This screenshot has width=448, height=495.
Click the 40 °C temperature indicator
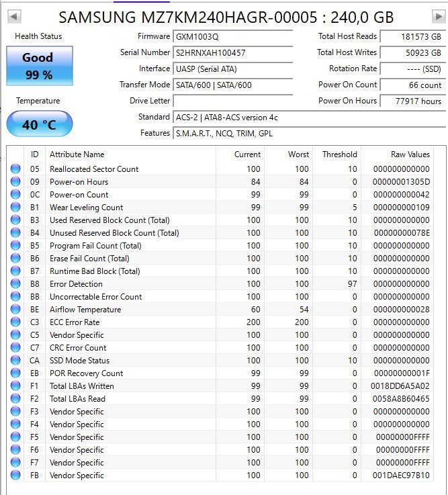(40, 124)
